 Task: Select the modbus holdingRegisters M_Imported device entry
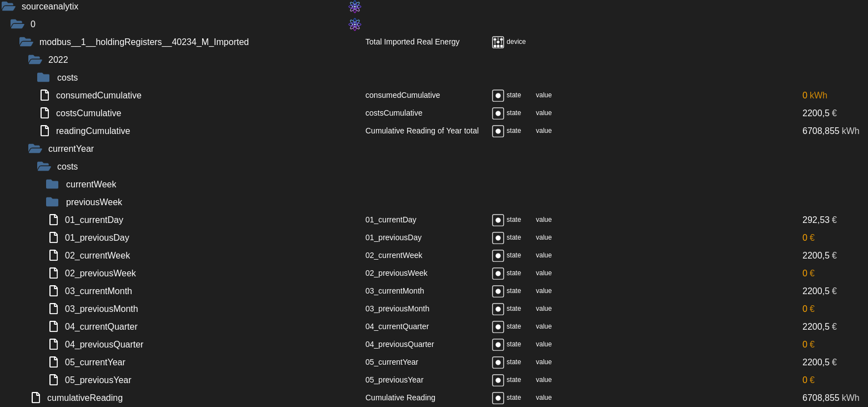(144, 42)
